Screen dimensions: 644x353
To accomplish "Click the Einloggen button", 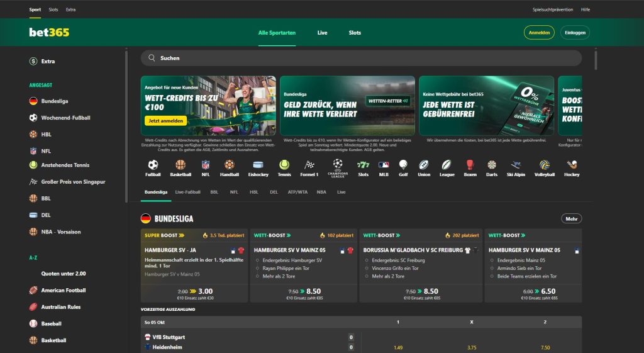I will click(x=575, y=33).
